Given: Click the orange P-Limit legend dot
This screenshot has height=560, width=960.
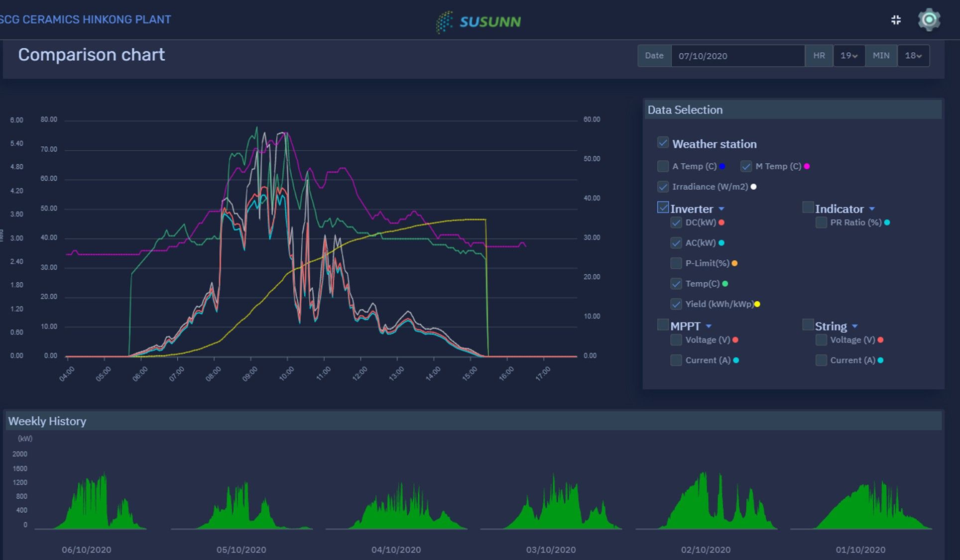Looking at the screenshot, I should (734, 263).
